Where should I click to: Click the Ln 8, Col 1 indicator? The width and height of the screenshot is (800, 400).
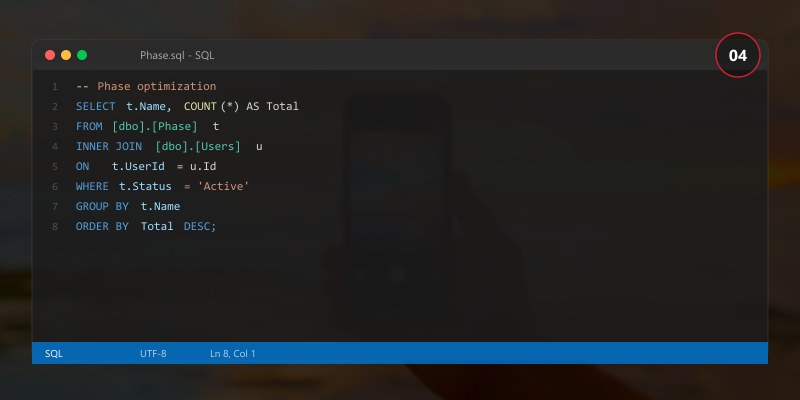pos(233,353)
